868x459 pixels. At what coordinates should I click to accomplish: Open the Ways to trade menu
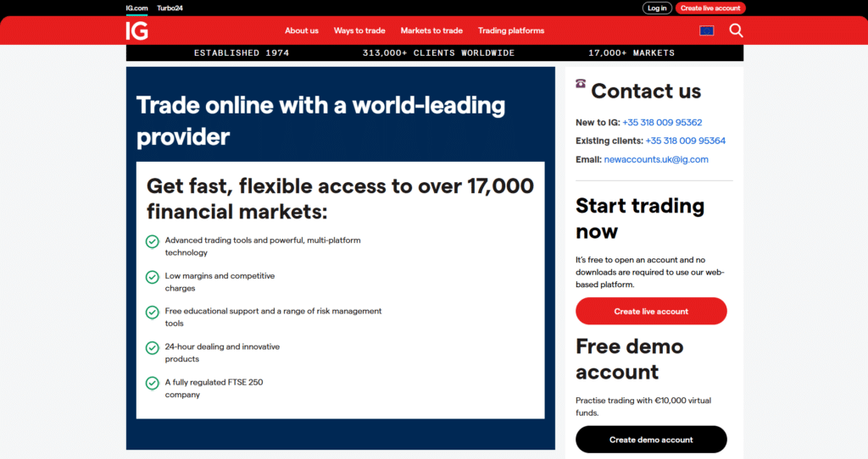359,30
